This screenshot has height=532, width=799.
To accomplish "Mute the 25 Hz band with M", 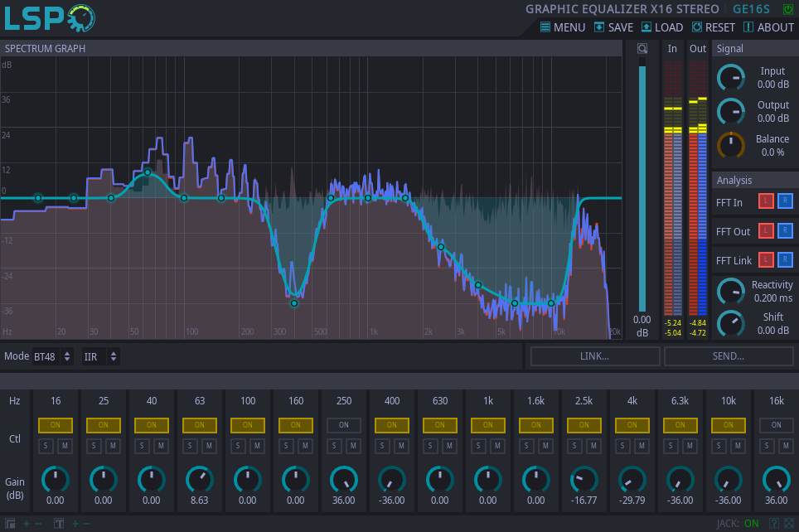I will coord(113,447).
